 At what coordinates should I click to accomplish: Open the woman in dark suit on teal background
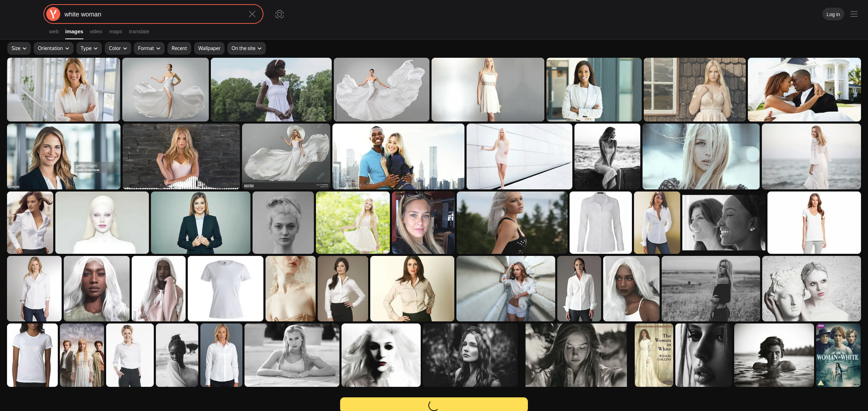point(201,223)
